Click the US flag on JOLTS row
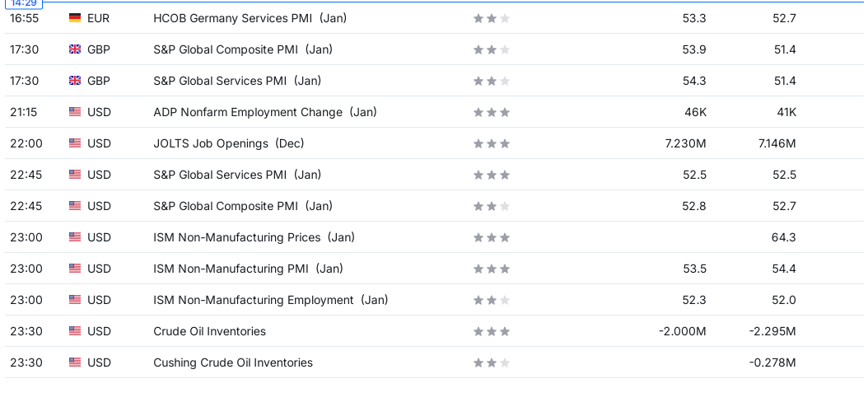868x393 pixels. (75, 143)
